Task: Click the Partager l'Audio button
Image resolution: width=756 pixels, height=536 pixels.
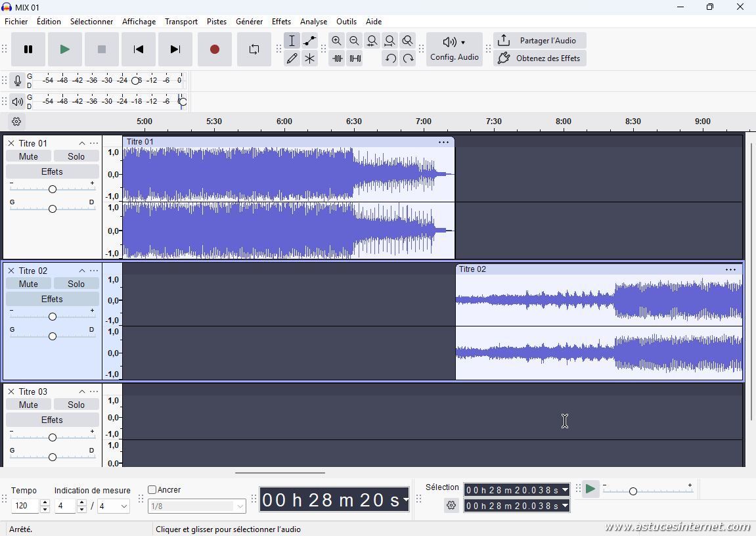Action: pyautogui.click(x=539, y=41)
